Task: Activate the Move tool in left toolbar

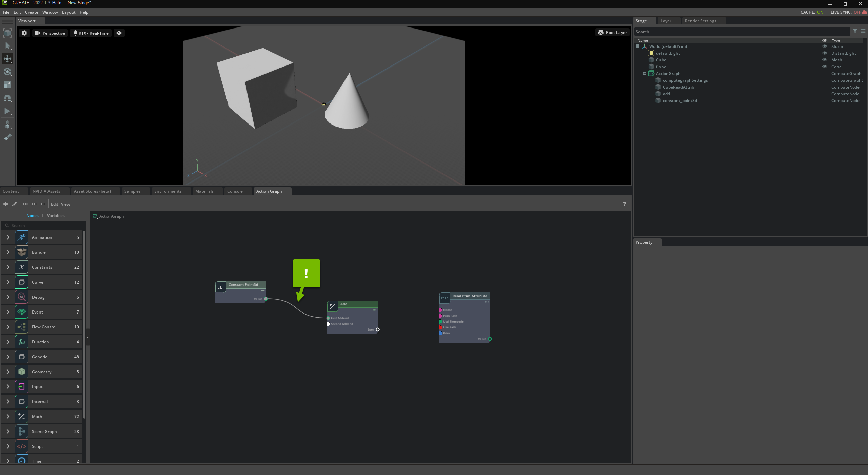Action: point(7,59)
